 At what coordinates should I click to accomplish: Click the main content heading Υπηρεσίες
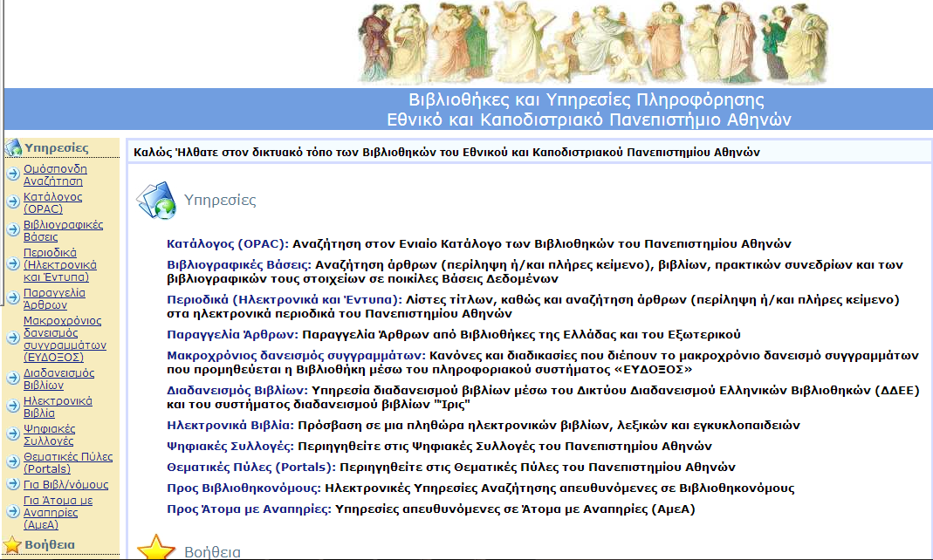pos(220,201)
